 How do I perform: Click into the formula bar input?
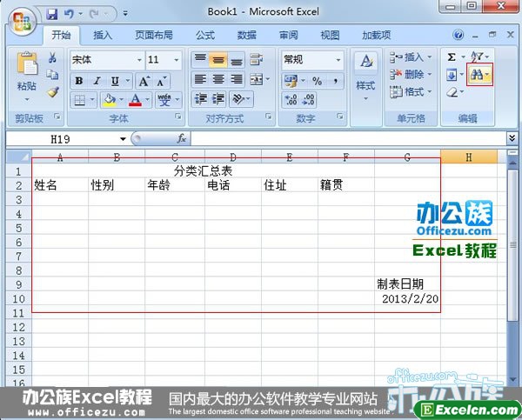348,138
